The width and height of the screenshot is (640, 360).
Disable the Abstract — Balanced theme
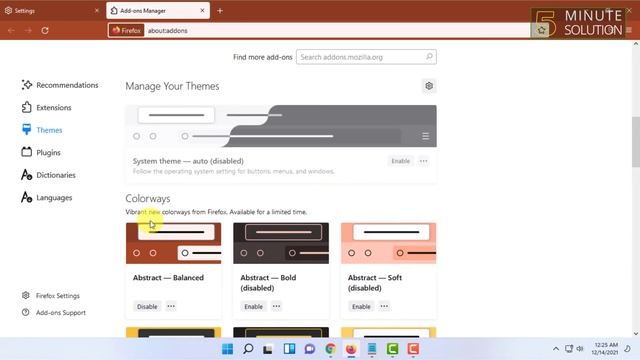coord(147,307)
